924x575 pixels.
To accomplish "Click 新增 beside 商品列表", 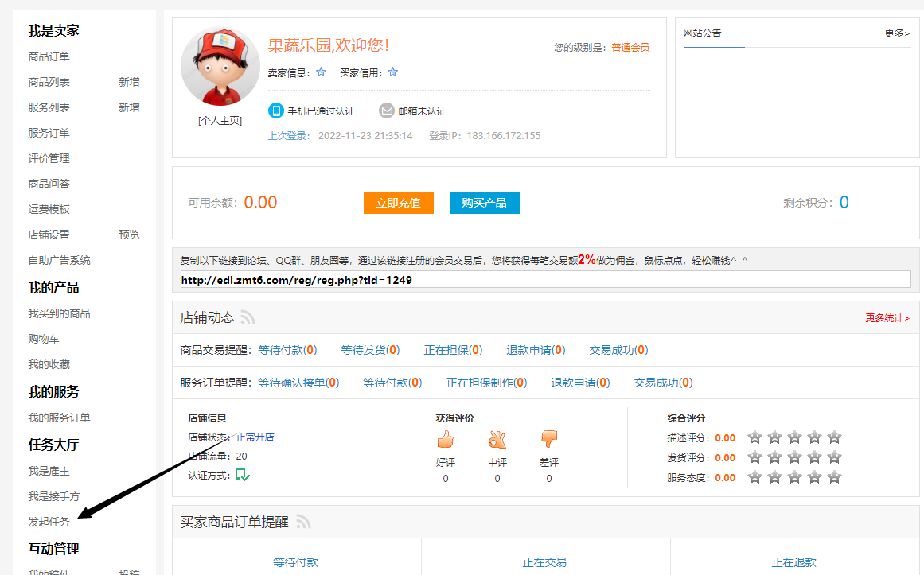I will [129, 82].
